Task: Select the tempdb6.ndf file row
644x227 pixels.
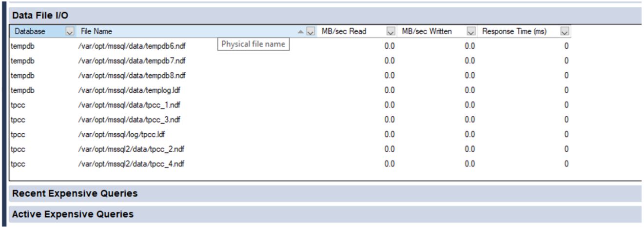Action: [132, 46]
